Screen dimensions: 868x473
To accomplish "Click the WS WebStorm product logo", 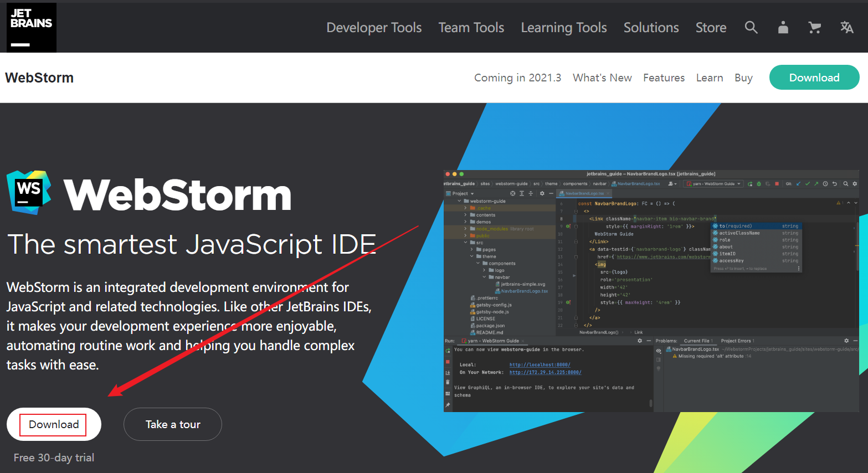I will [x=29, y=192].
